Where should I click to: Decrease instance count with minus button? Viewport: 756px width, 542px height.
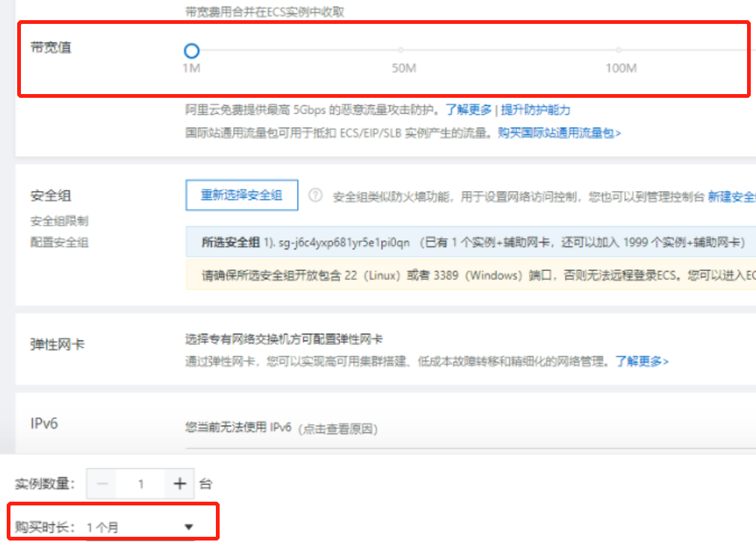tap(102, 483)
